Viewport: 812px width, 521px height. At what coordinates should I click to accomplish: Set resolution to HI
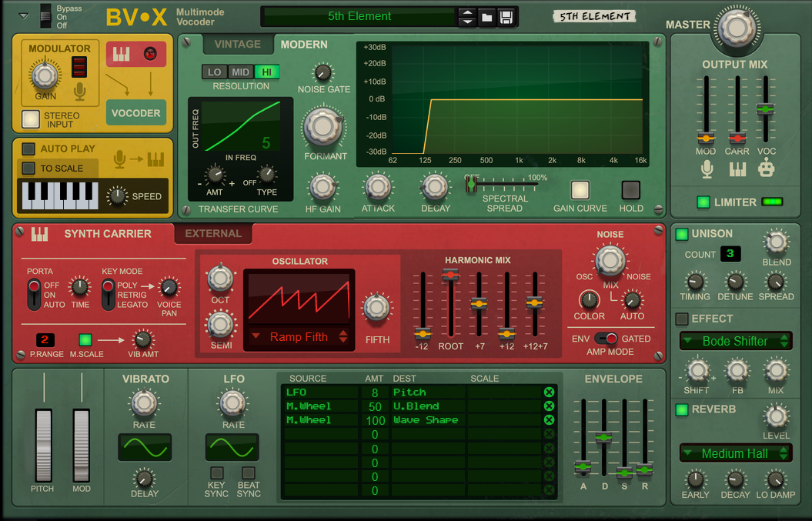pos(267,72)
